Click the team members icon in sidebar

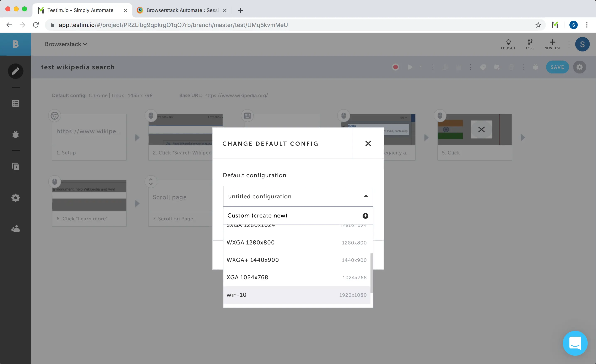[16, 229]
